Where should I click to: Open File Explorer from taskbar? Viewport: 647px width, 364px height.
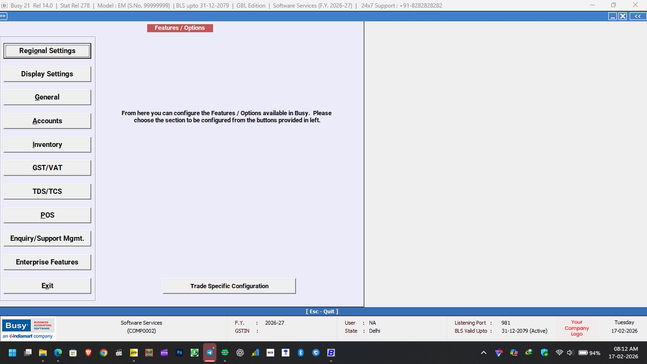pos(43,352)
